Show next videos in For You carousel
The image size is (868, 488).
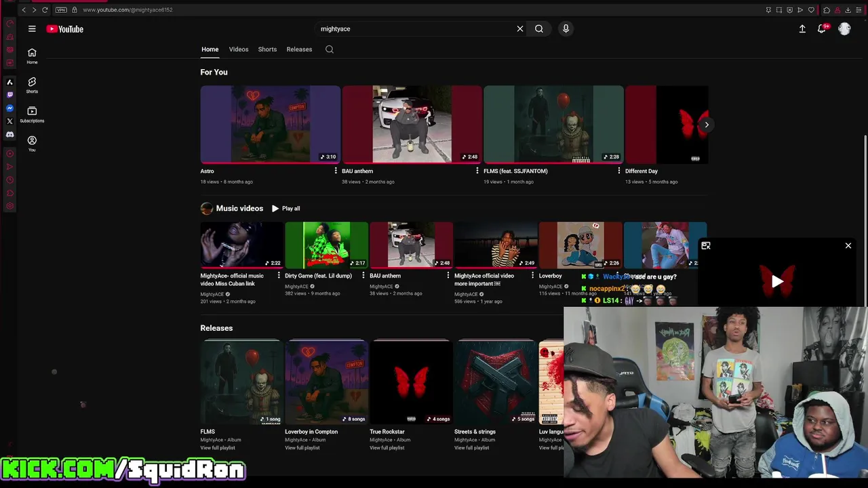click(x=707, y=125)
